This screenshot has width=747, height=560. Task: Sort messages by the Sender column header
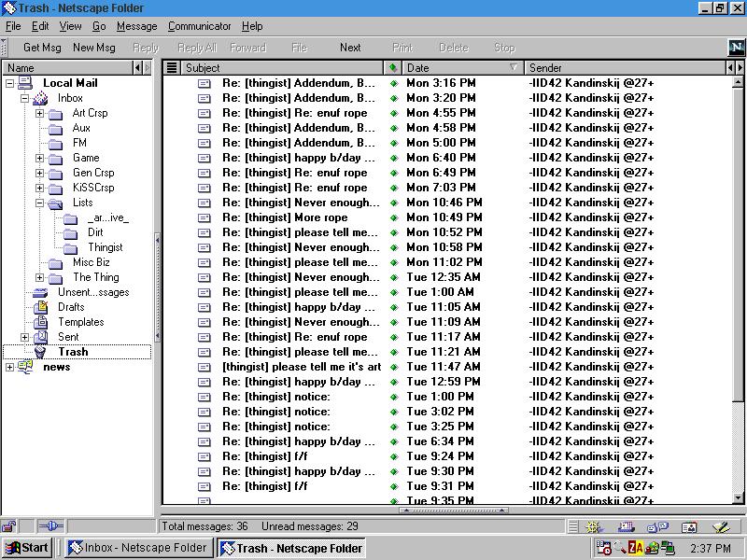click(x=625, y=67)
